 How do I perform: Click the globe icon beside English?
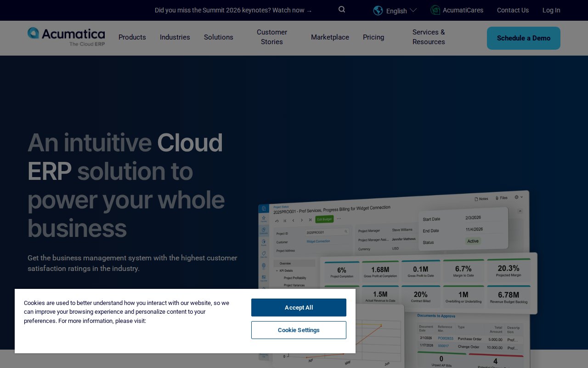tap(378, 11)
